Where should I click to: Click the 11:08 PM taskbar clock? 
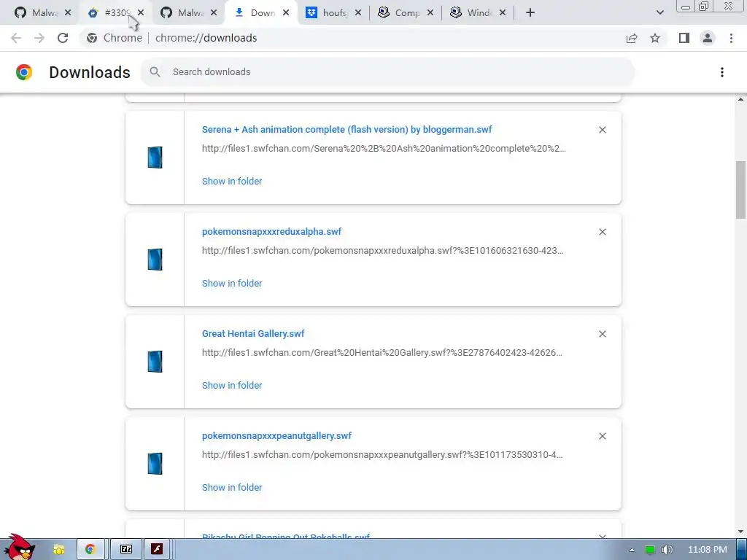[x=708, y=550]
